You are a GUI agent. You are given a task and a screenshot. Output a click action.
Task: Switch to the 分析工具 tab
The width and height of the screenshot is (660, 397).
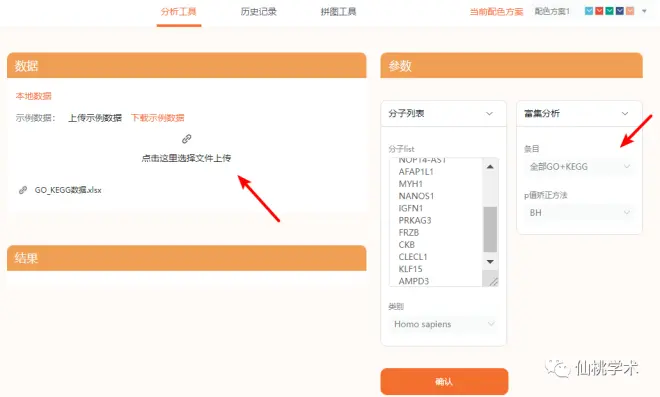click(178, 12)
